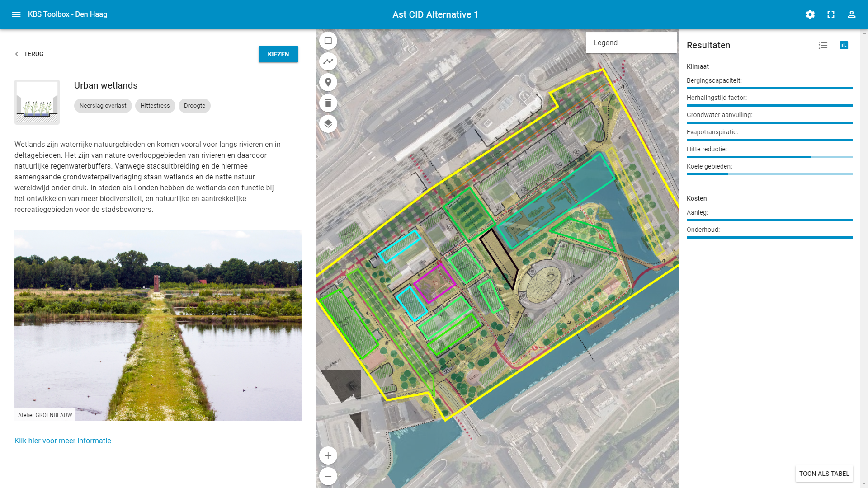
Task: Click the Koele gebieden progress bar
Action: (770, 174)
